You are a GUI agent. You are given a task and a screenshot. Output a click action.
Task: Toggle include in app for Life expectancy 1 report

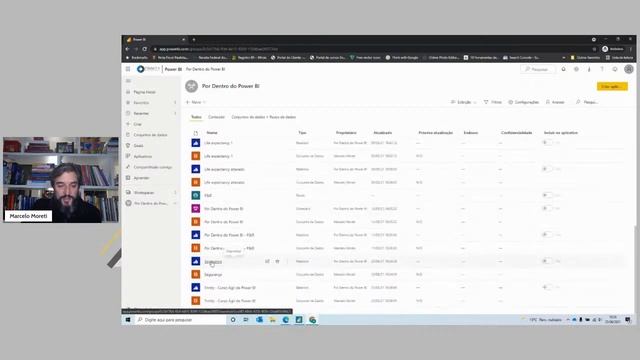point(547,142)
